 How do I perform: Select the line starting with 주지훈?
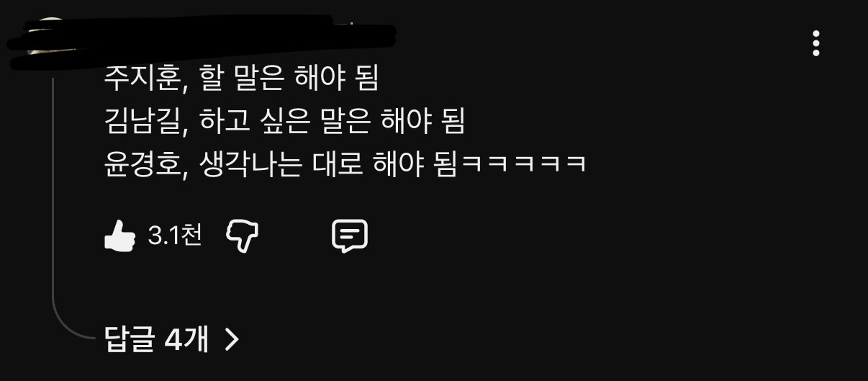click(x=241, y=78)
